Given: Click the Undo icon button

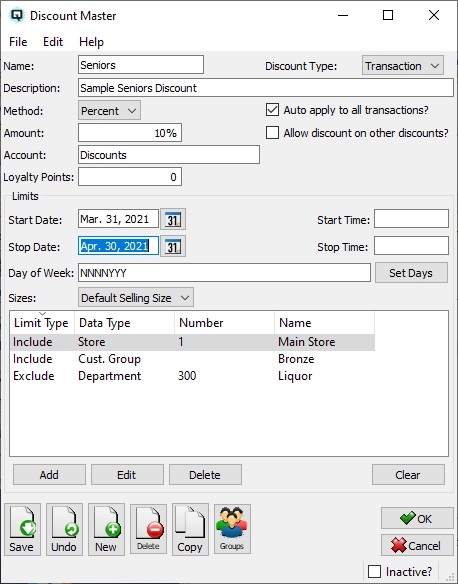Looking at the screenshot, I should coord(64,530).
